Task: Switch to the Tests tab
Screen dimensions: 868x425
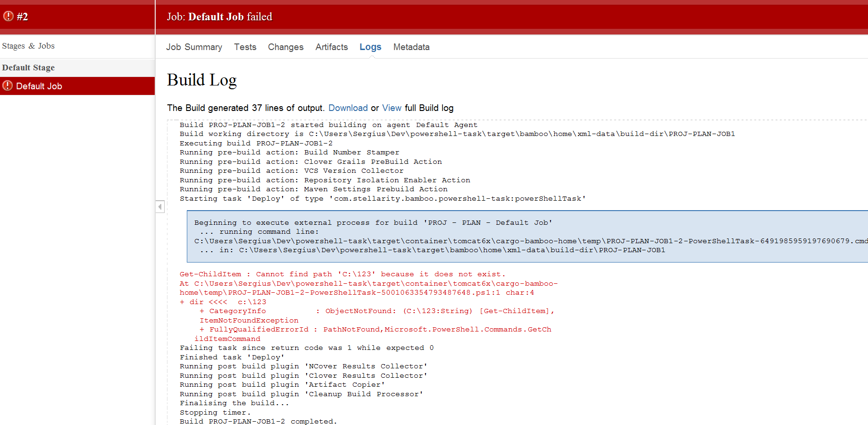Action: (x=245, y=47)
